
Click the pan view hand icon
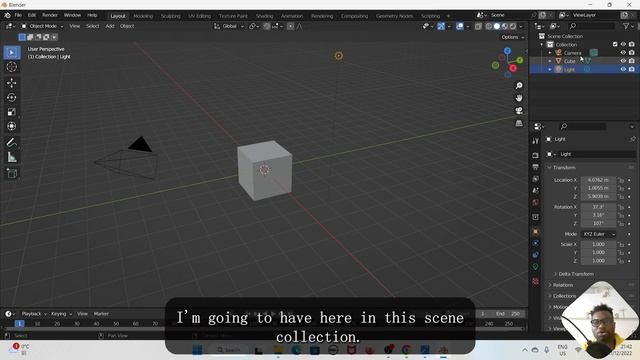coord(519,98)
